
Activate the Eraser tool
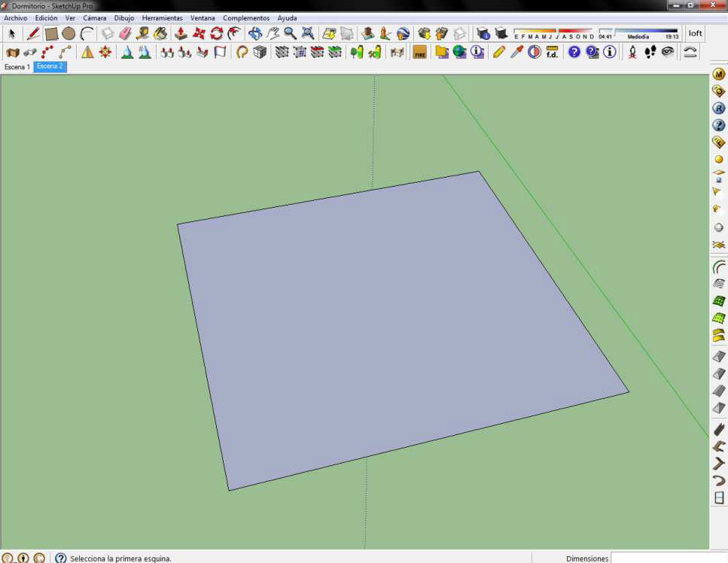pos(125,34)
